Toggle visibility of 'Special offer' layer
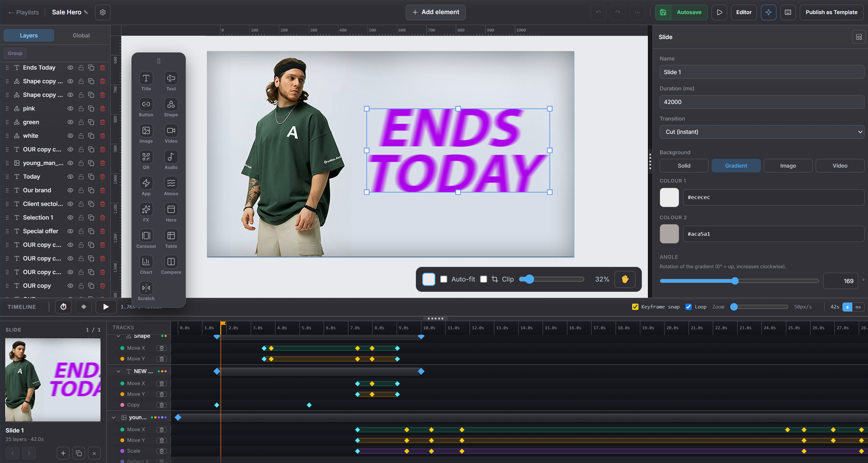The width and height of the screenshot is (868, 463). [70, 231]
